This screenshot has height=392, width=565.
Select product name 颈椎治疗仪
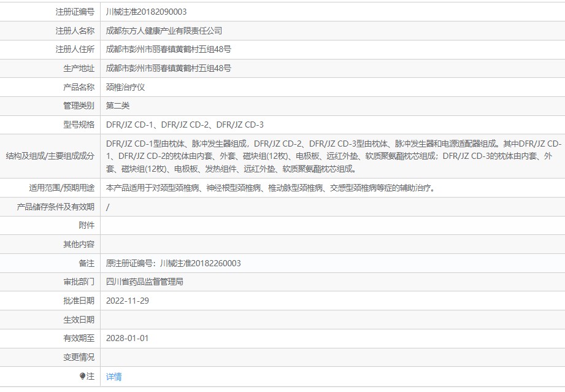125,87
